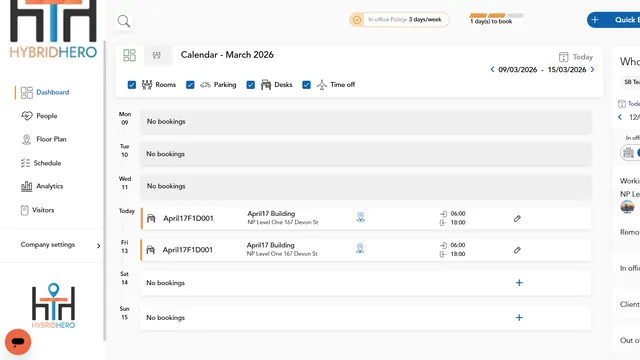Click the Quick Book button

point(613,20)
